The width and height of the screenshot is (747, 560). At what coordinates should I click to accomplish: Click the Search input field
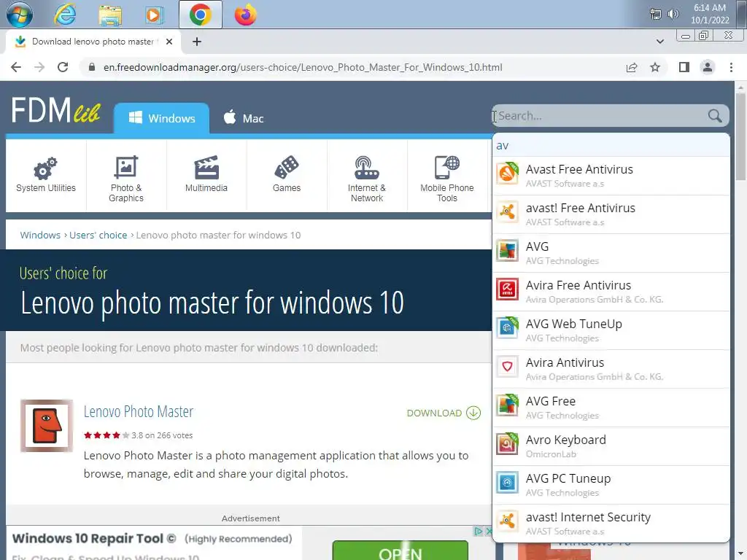pyautogui.click(x=601, y=116)
